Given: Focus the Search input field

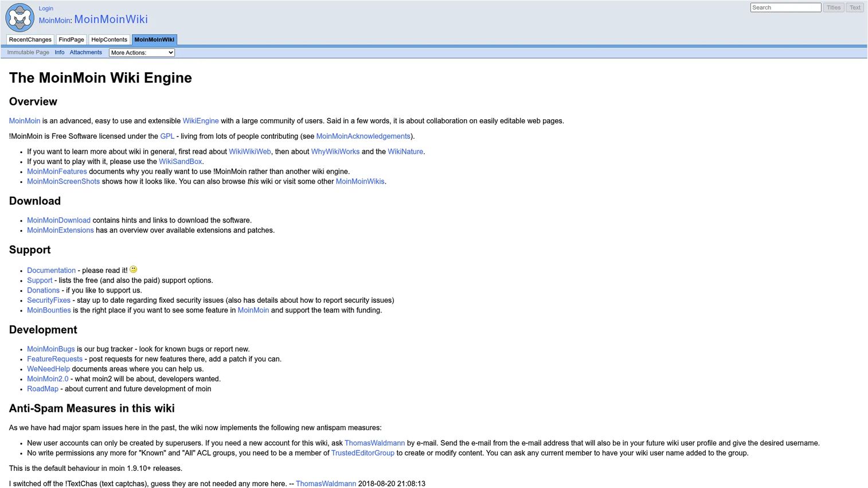Looking at the screenshot, I should click(x=785, y=7).
